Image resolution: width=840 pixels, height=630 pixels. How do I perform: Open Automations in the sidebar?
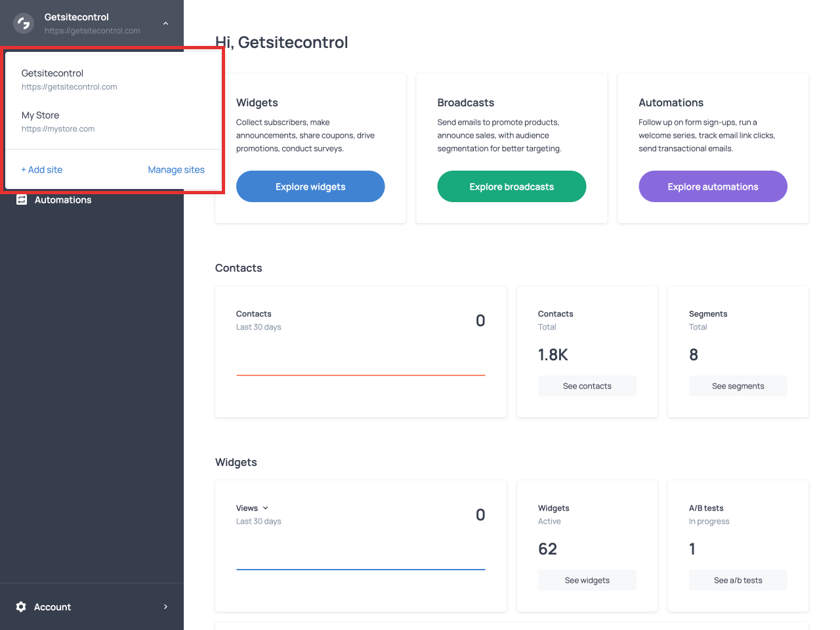pyautogui.click(x=63, y=200)
